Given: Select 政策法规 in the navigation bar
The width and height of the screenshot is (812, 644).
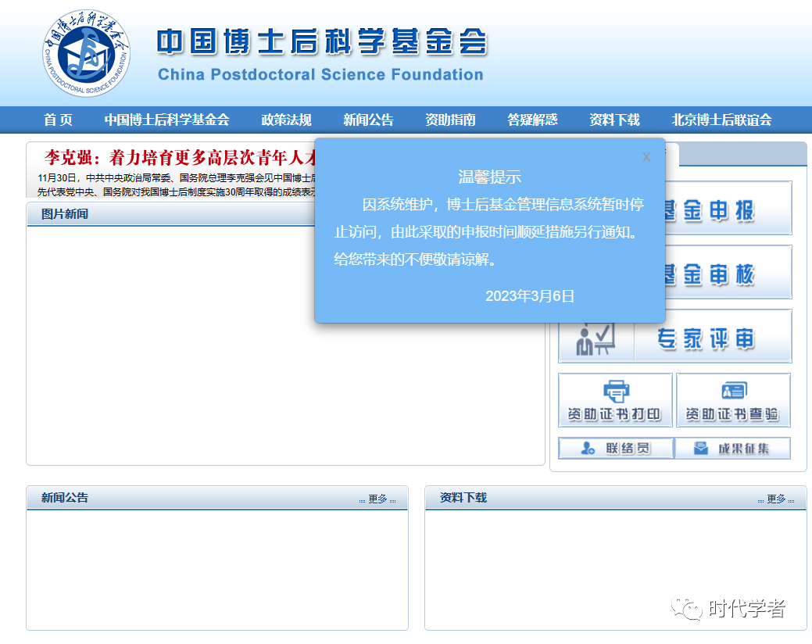Looking at the screenshot, I should tap(286, 120).
